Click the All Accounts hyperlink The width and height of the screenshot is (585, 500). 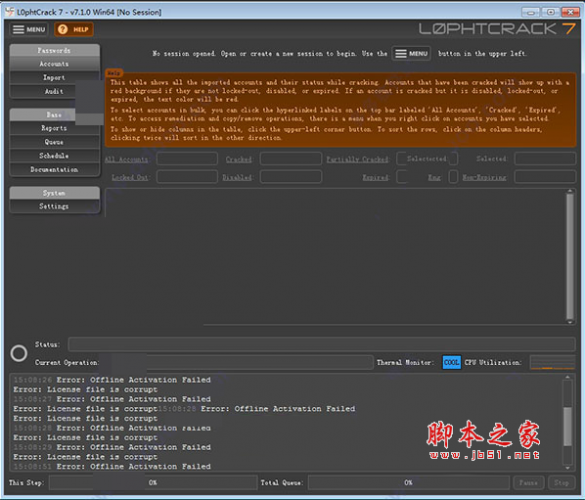[126, 159]
